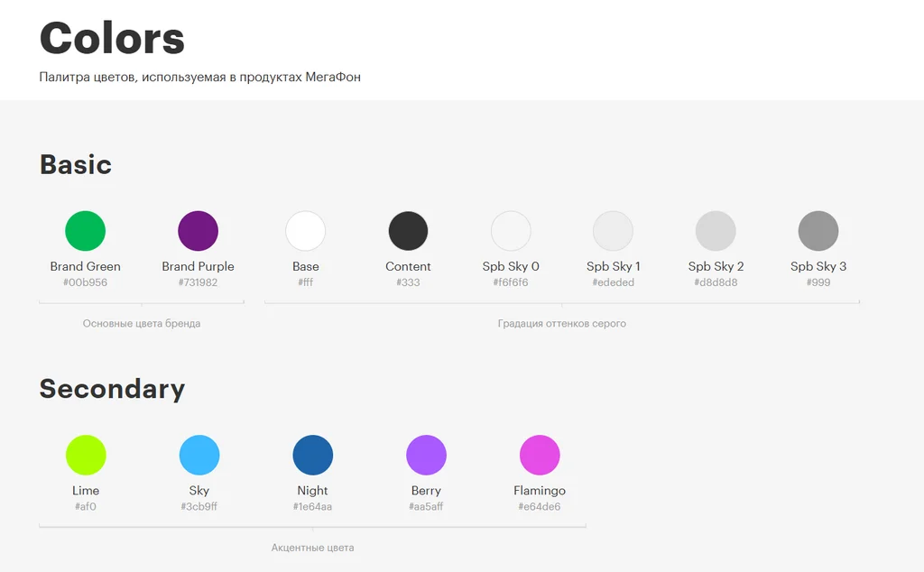Click the Basic section heading
The image size is (924, 572).
click(x=76, y=165)
